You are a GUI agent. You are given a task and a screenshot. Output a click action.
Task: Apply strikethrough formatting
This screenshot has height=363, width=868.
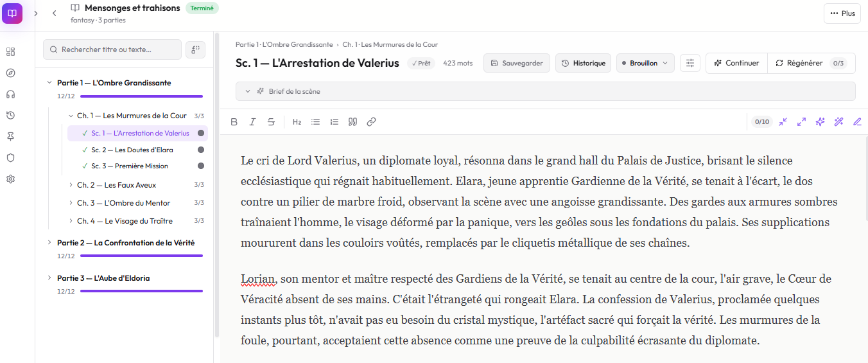click(271, 122)
